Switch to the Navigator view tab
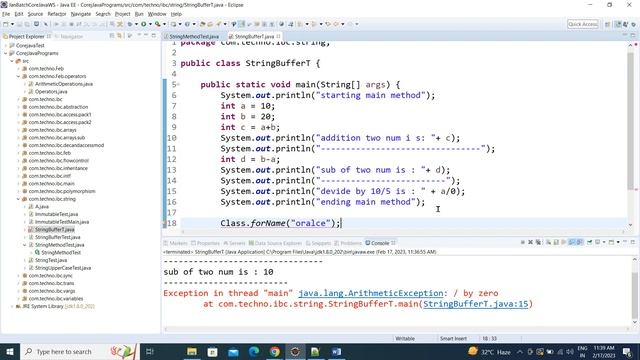 (x=69, y=36)
